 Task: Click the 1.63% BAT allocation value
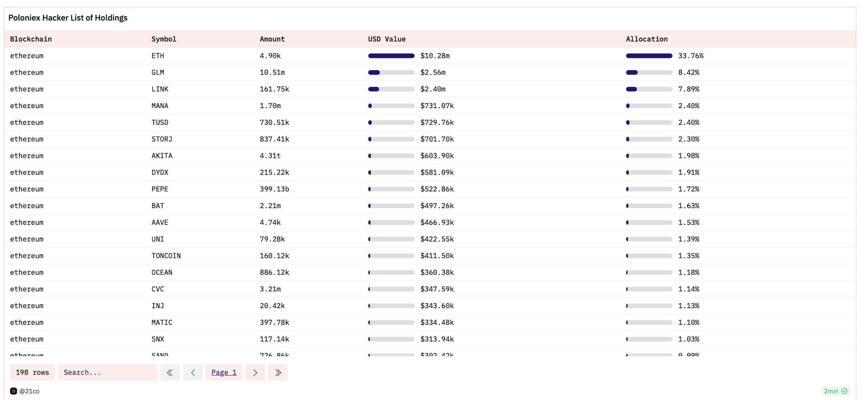689,206
